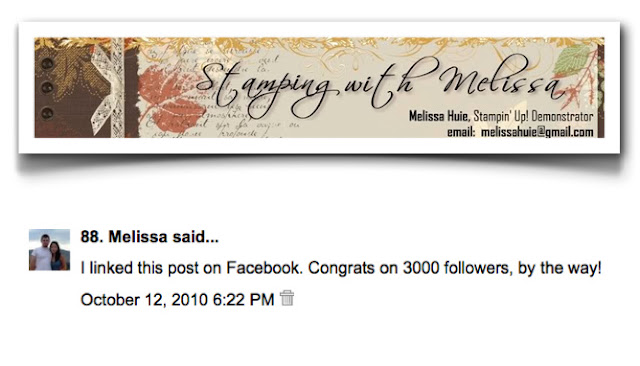Click the melissahuie@gmail.com email address
640x366 pixels.
(537, 132)
